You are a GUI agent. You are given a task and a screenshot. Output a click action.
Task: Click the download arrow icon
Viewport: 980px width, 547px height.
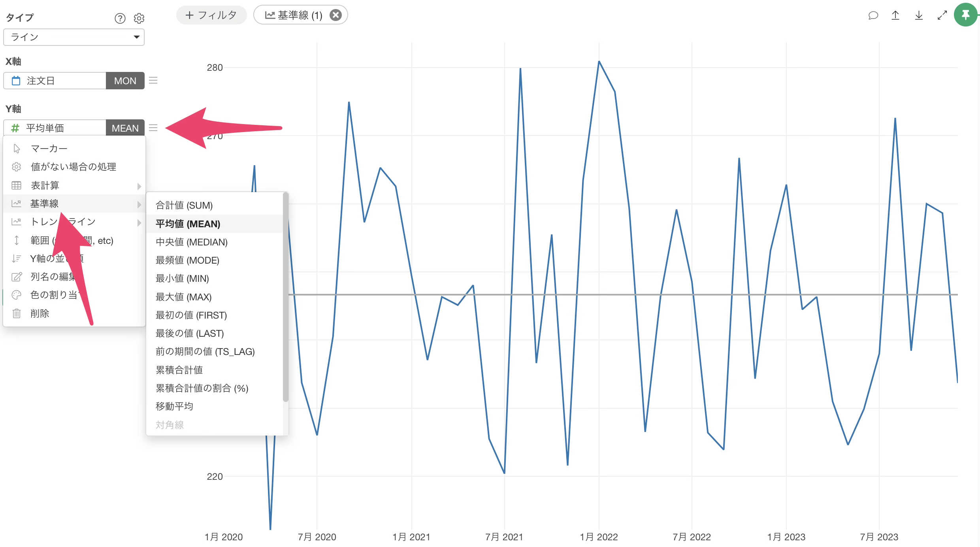pos(919,15)
